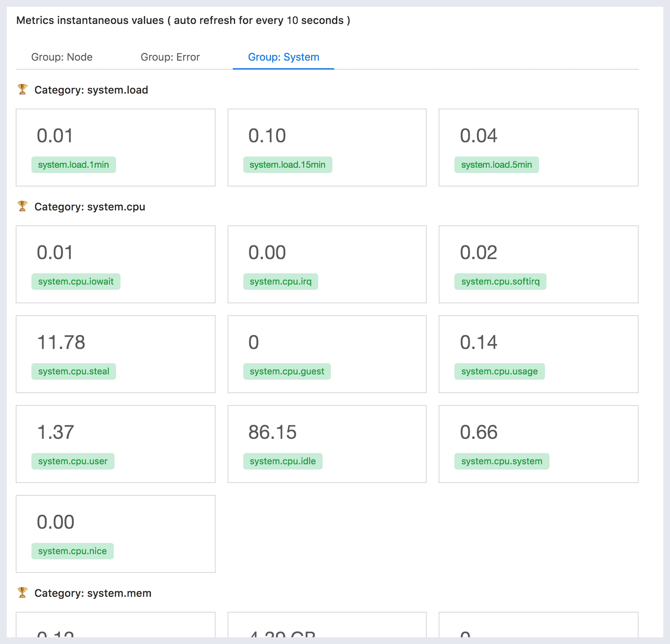
Task: Click the system.load.15min metric tag
Action: (x=287, y=165)
